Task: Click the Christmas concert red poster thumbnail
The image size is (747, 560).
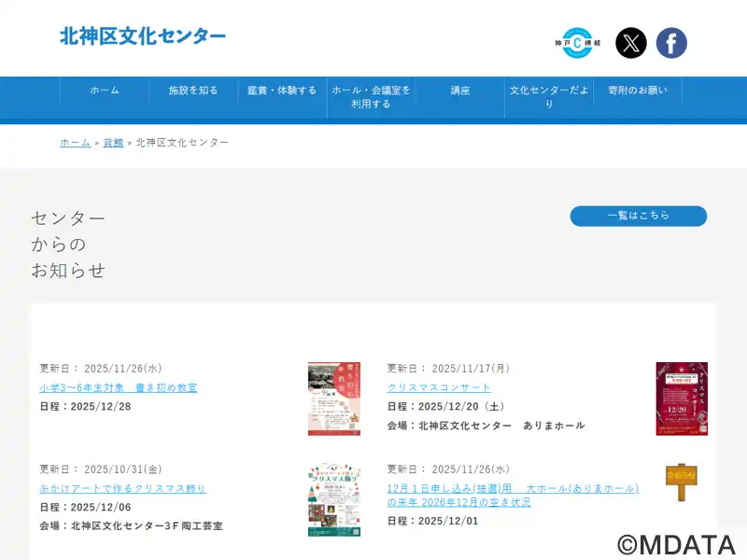Action: coord(682,399)
